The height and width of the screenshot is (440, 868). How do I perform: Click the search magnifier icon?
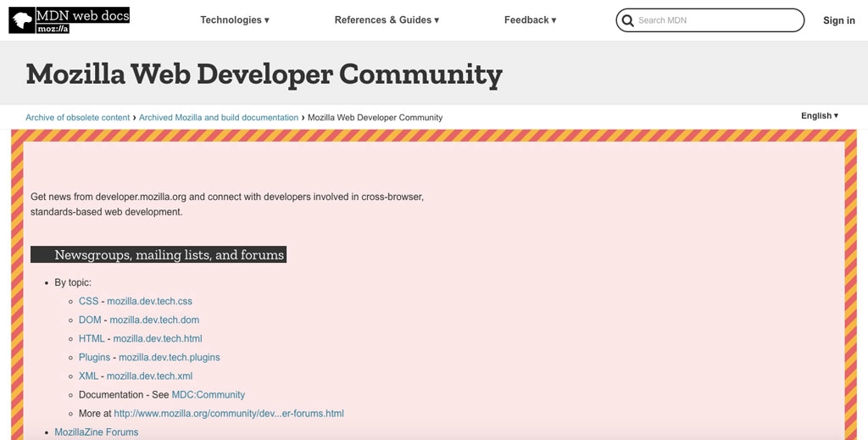pos(627,20)
